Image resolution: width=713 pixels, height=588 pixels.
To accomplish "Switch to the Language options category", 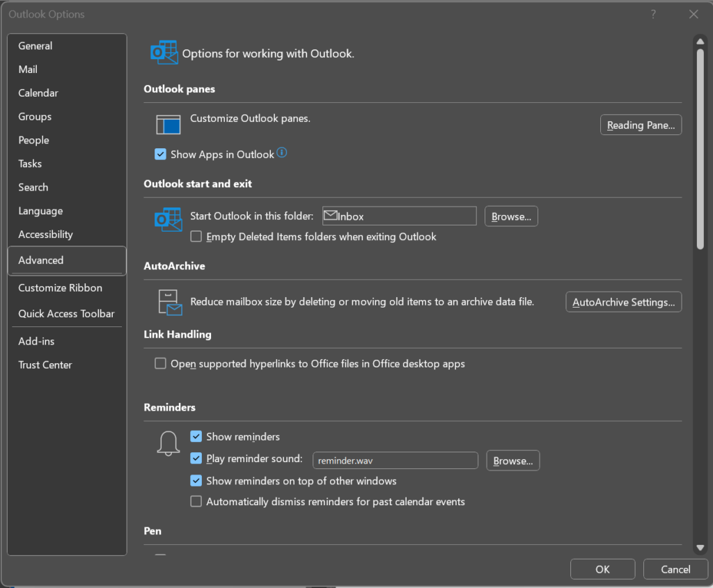I will click(x=67, y=212).
